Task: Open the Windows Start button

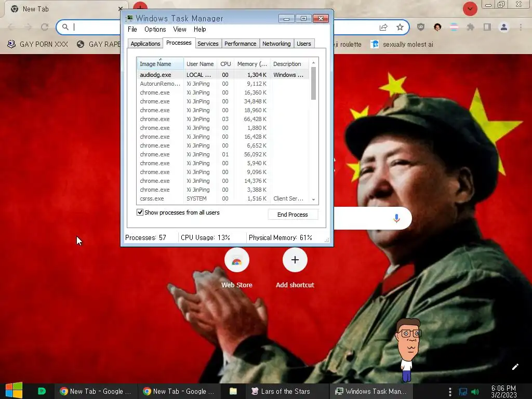Action: coord(14,390)
